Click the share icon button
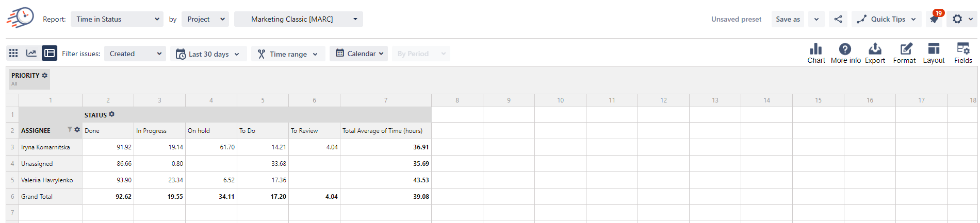Image resolution: width=980 pixels, height=223 pixels. pos(838,19)
